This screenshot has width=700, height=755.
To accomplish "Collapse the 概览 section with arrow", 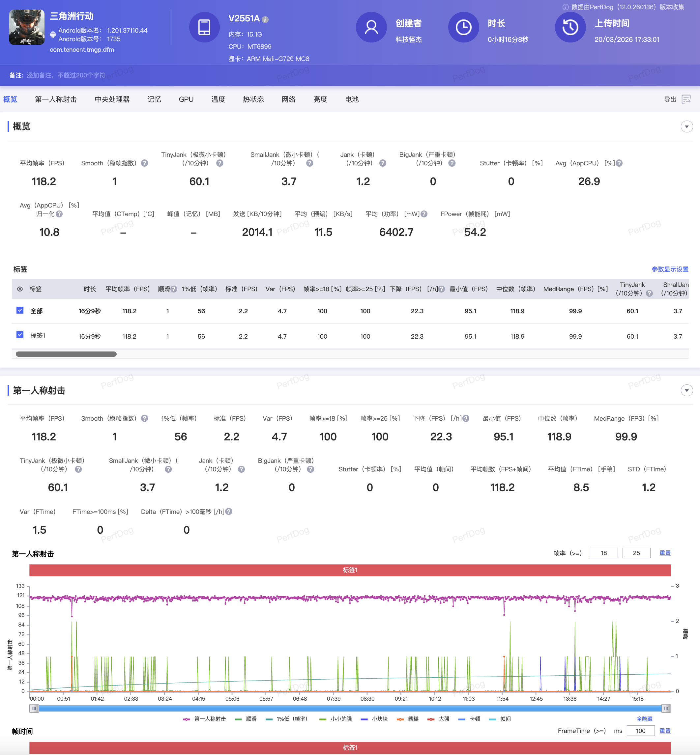I will coord(686,126).
